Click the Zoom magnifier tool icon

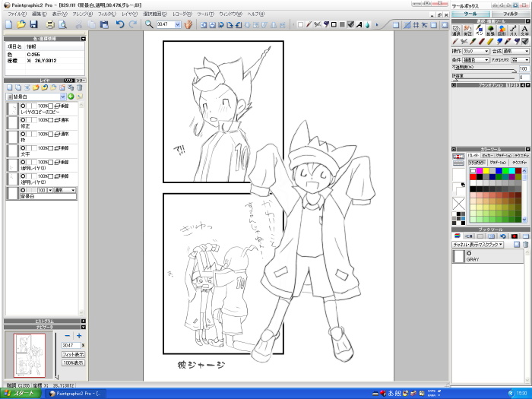[x=149, y=24]
